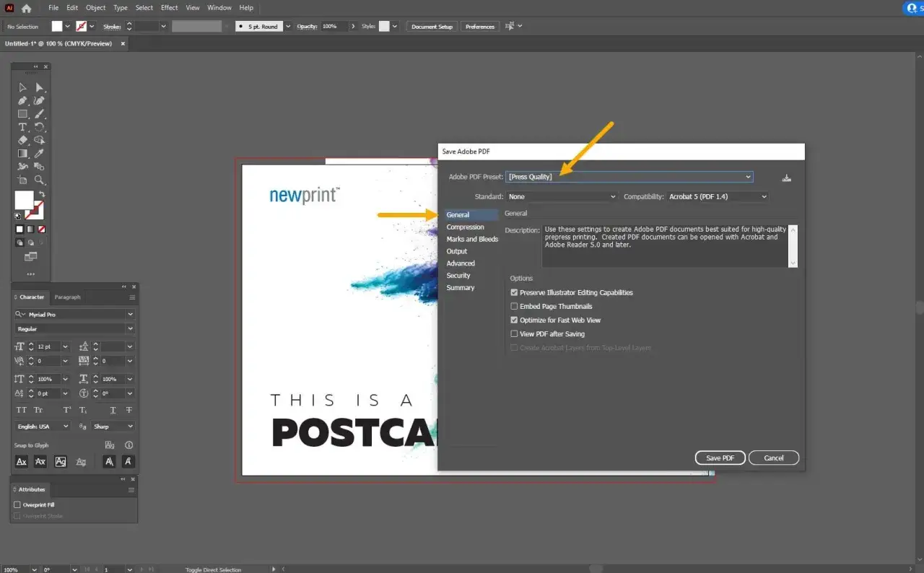Enable View PDF after Saving

coord(514,333)
